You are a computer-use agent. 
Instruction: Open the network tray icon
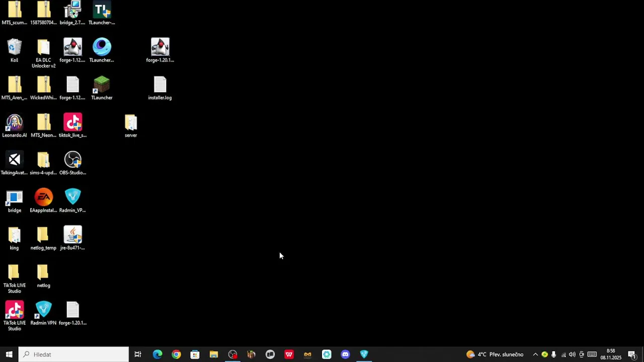[x=563, y=354]
